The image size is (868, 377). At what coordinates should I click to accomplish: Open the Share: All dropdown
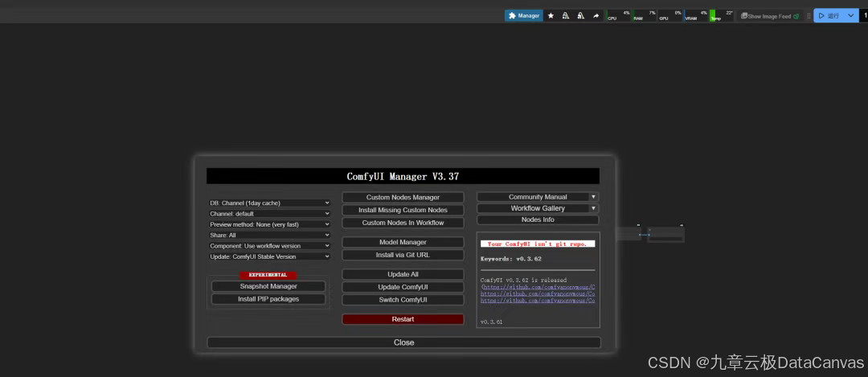click(269, 236)
